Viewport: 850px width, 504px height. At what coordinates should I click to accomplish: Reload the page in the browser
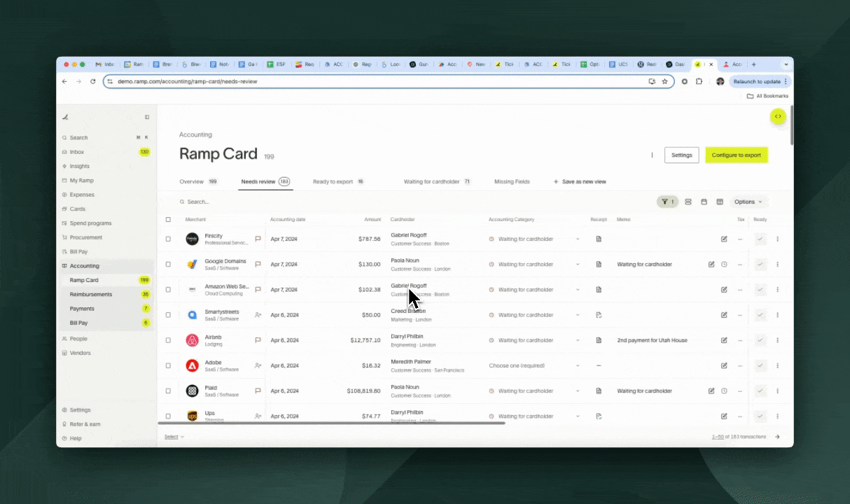point(92,81)
